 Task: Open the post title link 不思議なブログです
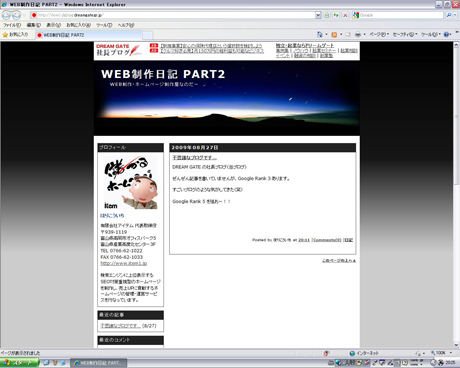tap(194, 158)
